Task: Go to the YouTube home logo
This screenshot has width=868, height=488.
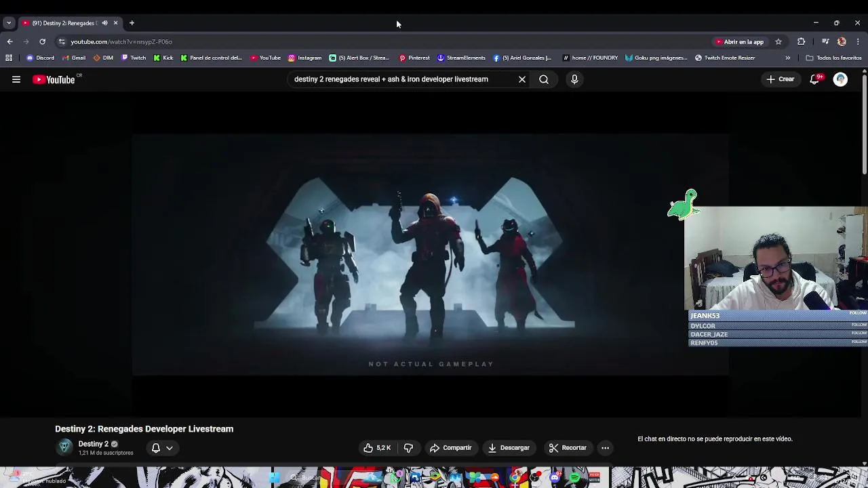Action: click(54, 79)
